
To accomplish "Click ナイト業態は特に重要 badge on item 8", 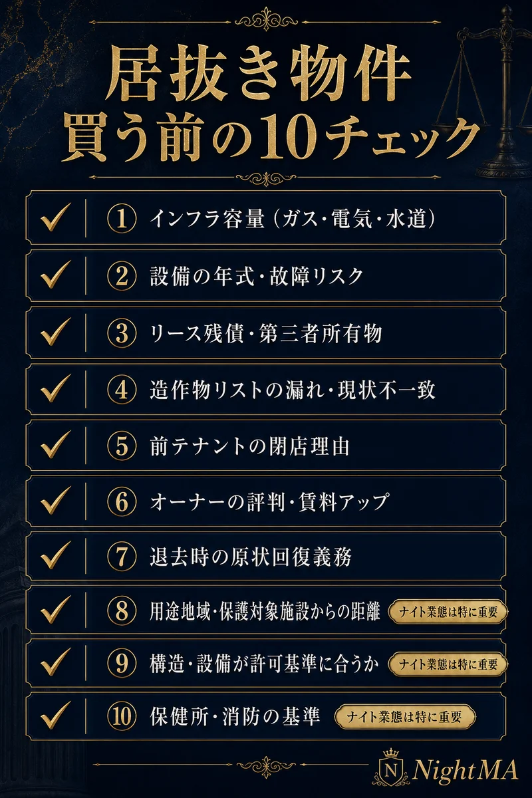I will [448, 611].
